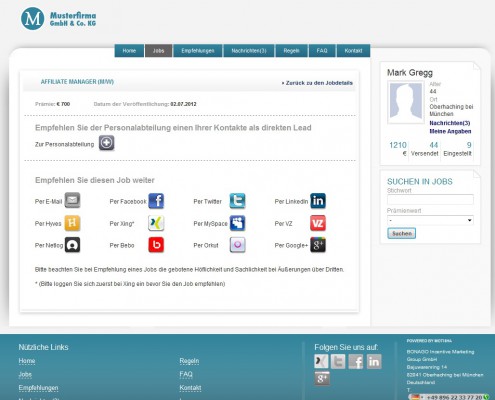Image resolution: width=495 pixels, height=400 pixels.
Task: Follow on Facebook in footer
Action: [356, 361]
